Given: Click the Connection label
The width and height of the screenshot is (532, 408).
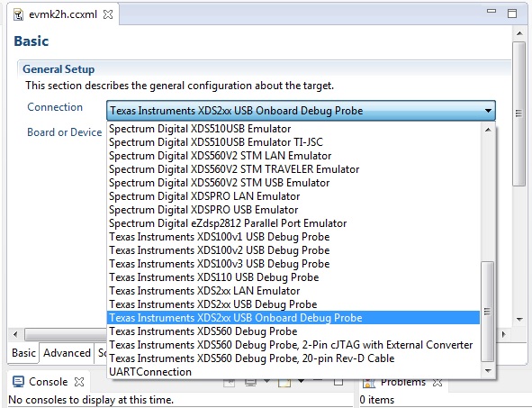Looking at the screenshot, I should point(55,107).
